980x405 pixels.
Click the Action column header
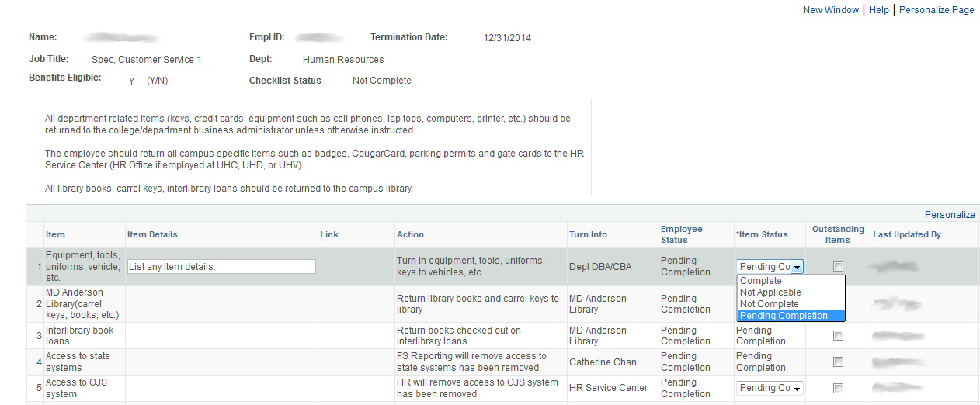click(410, 234)
